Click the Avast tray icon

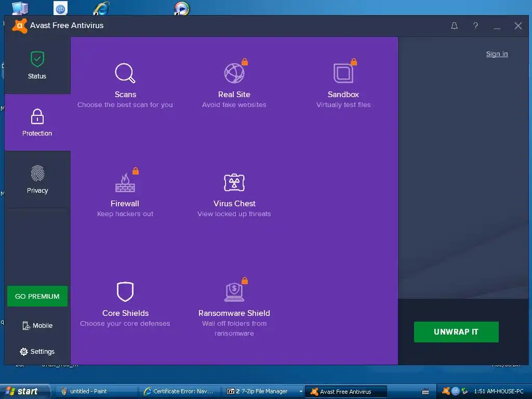pos(446,391)
